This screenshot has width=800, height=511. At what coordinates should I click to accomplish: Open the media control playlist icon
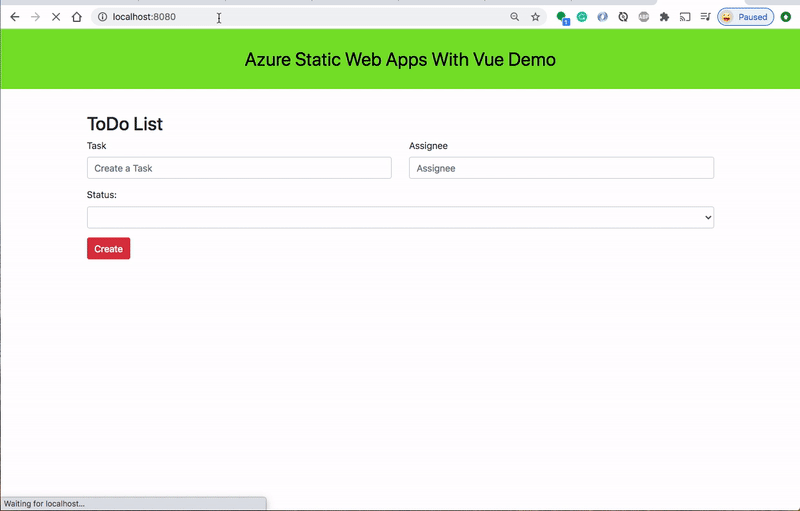tap(705, 17)
